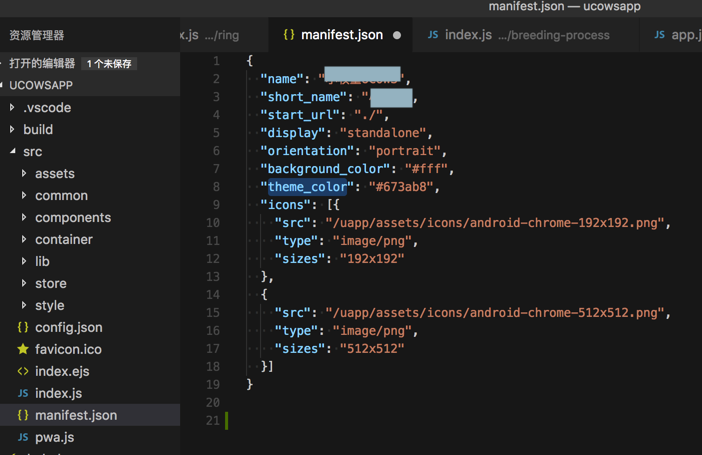
Task: Open the store folder
Action: pyautogui.click(x=51, y=283)
